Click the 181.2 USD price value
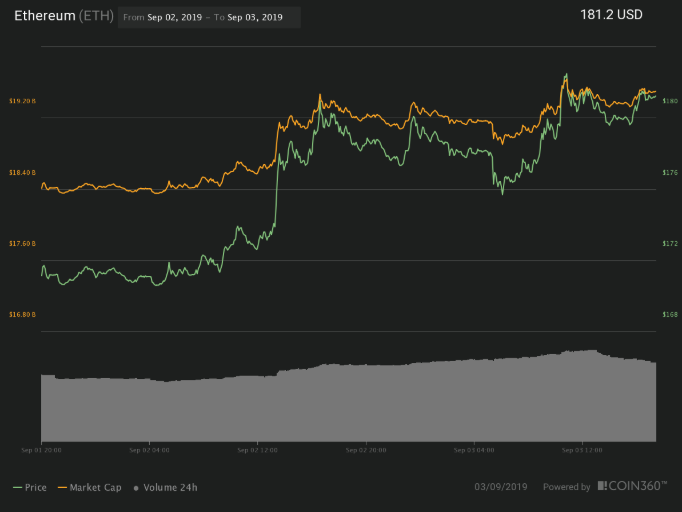The image size is (682, 512). click(x=611, y=15)
